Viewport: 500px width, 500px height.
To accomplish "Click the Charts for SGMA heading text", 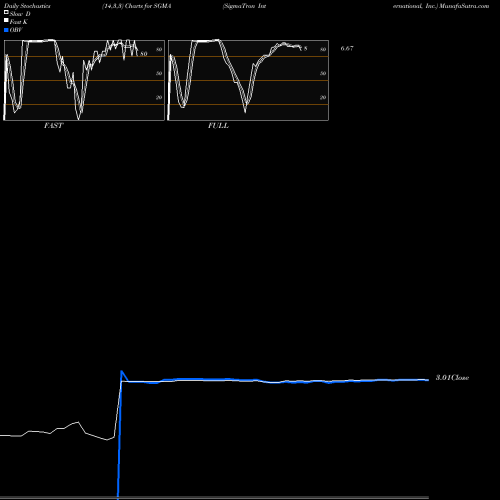I will pos(148,6).
